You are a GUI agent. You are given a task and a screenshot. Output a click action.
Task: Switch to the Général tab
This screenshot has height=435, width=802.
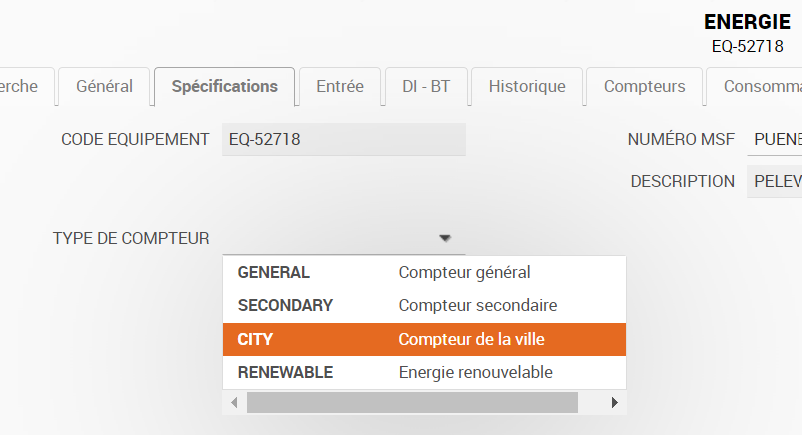tap(104, 86)
